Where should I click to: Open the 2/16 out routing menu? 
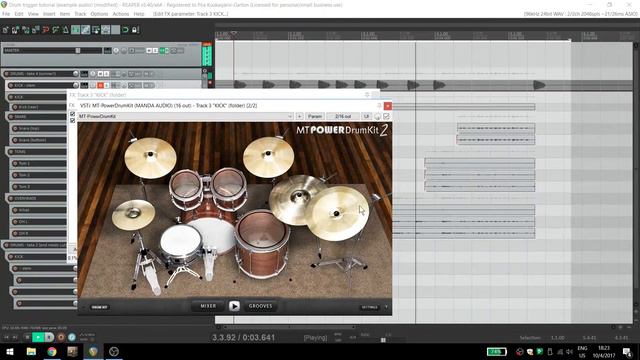coord(343,116)
